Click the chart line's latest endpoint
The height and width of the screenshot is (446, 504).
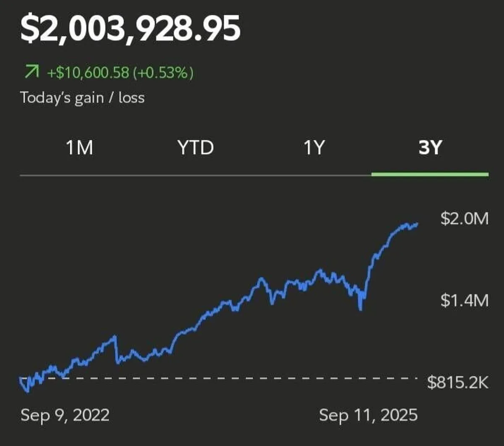point(417,224)
